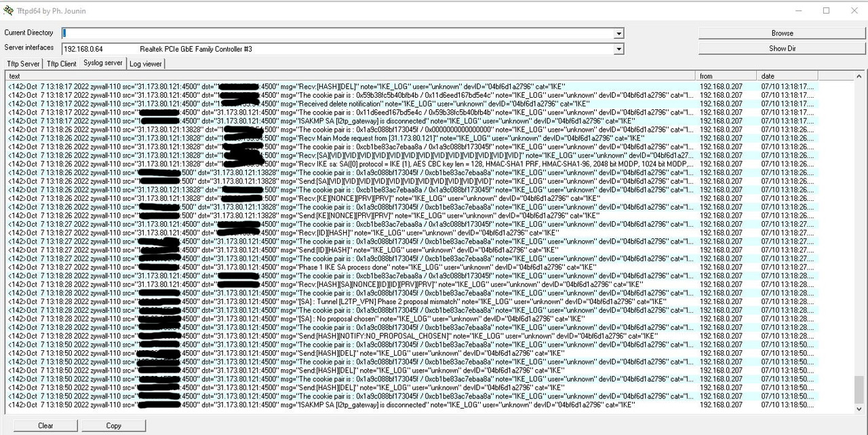Select the "Send:[KE][NONCE][PRV][PRV]" log row
Viewport: 868px width, 435px height.
click(412, 215)
